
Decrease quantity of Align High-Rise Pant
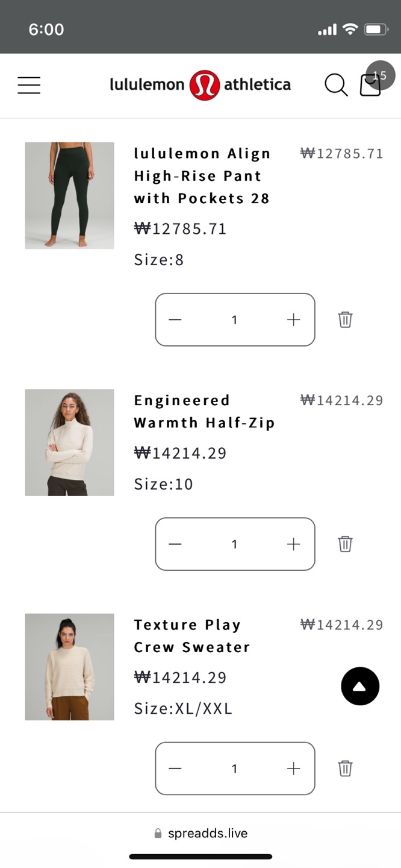coord(175,319)
